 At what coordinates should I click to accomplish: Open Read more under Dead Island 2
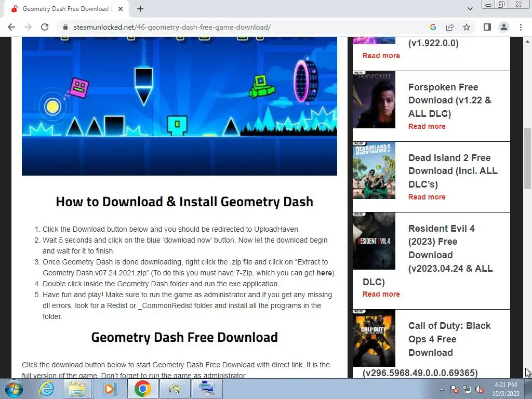click(x=427, y=197)
